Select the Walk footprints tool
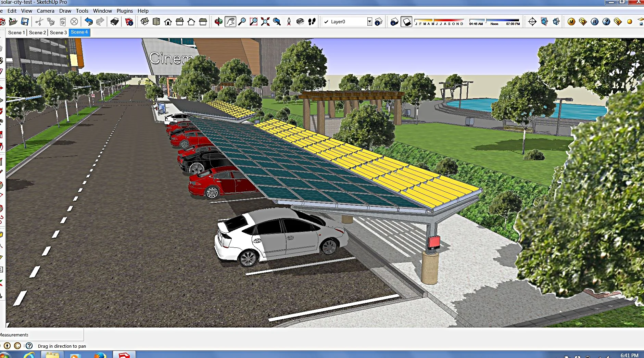644x358 pixels. point(312,22)
